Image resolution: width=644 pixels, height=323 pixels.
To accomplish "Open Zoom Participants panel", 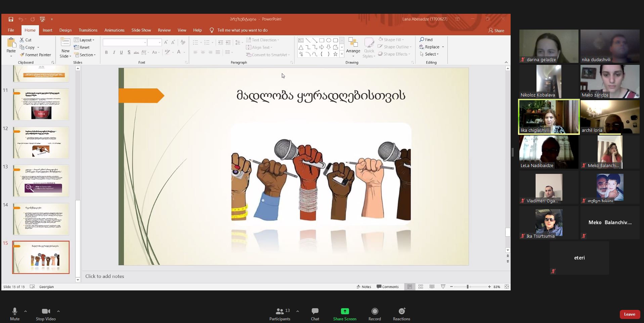I will 280,314.
